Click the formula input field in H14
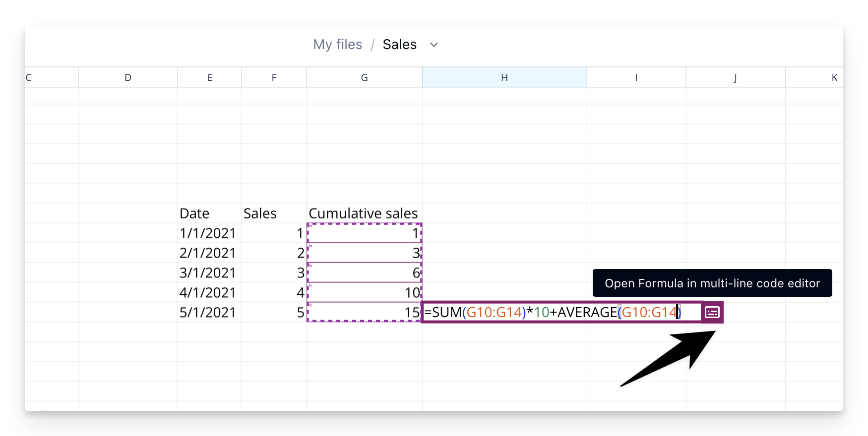 (560, 312)
